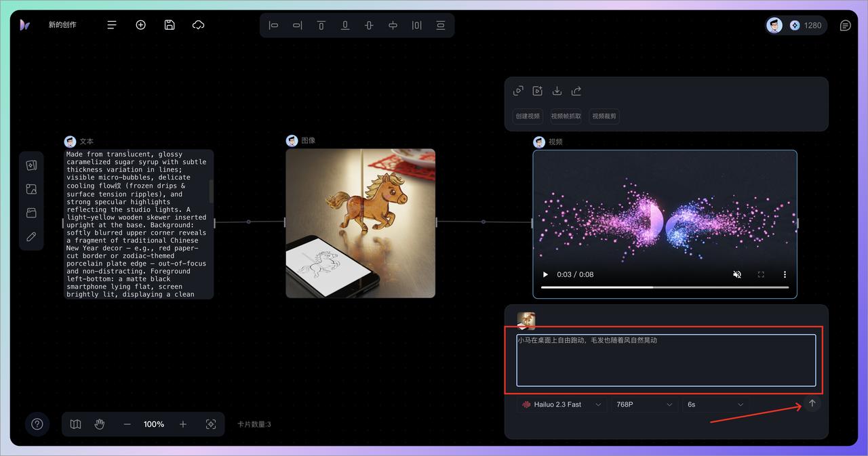The image size is (868, 456).
Task: Select the pencil edit tool in sidebar
Action: click(x=31, y=237)
